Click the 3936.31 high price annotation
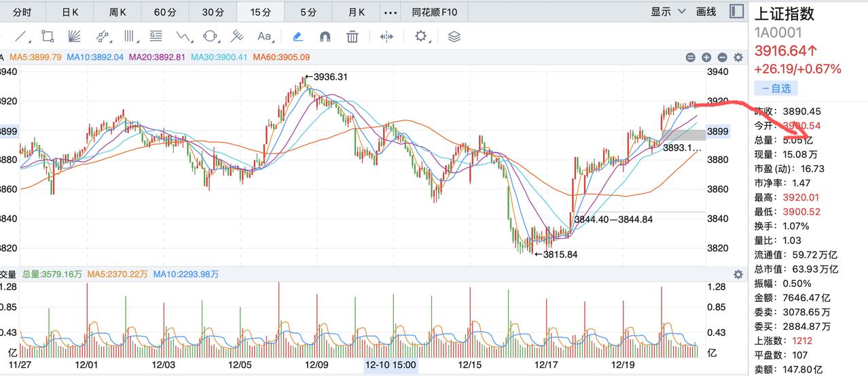868x376 pixels. coord(326,77)
